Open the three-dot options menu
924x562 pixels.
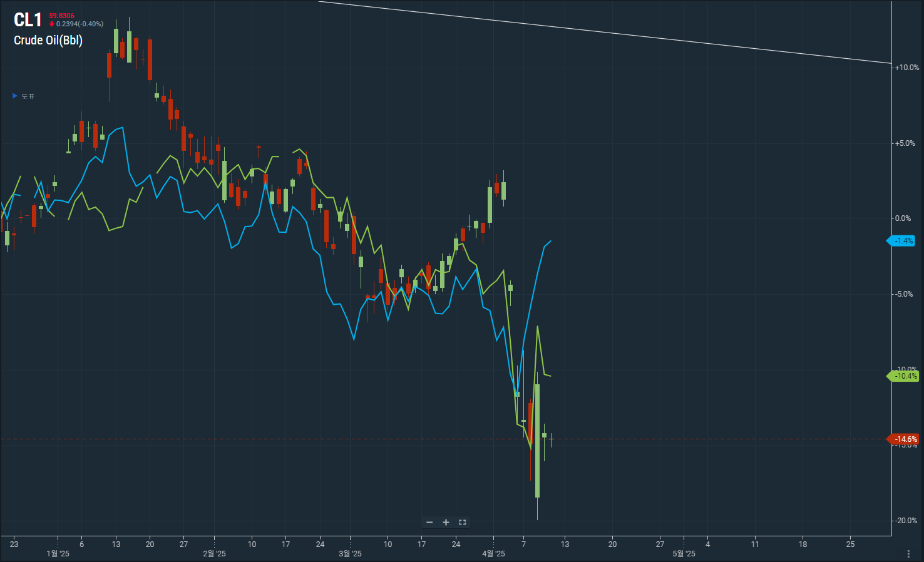pyautogui.click(x=908, y=554)
